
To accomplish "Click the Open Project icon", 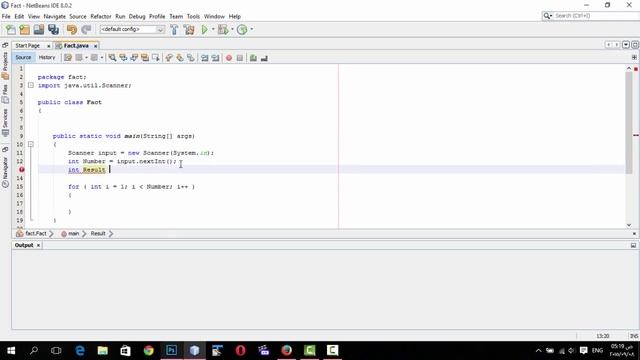I will [x=39, y=29].
